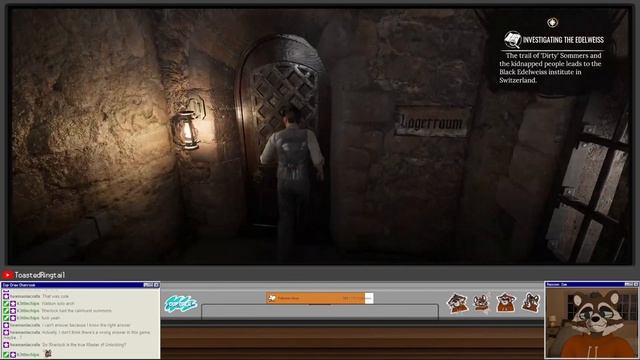Click the webcam window title bar

coord(592,284)
